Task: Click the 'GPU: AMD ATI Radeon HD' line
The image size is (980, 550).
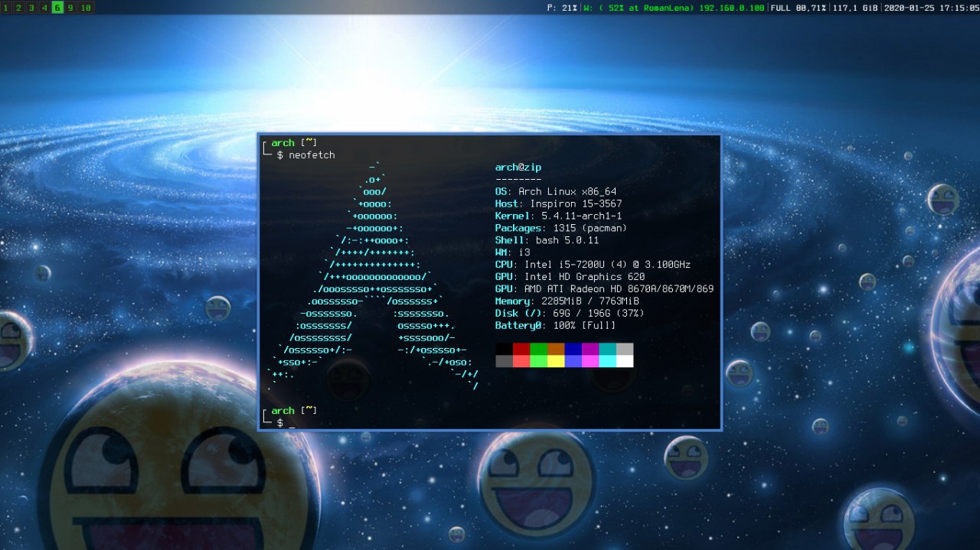Action: pyautogui.click(x=604, y=289)
